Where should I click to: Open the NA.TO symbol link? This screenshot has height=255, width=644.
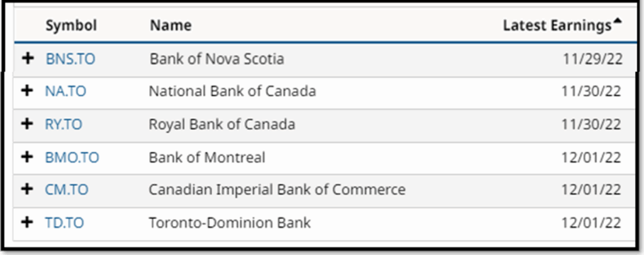[x=65, y=91]
